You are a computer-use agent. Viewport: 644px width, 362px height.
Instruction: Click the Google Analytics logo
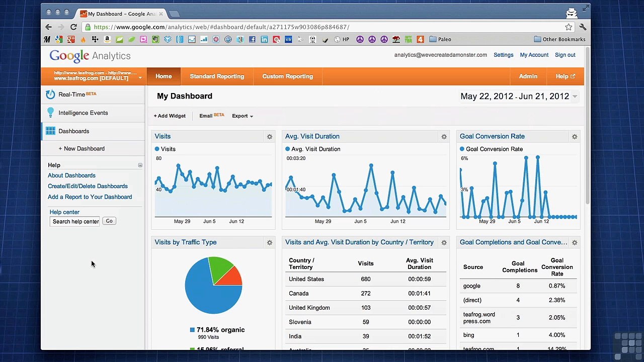(90, 56)
